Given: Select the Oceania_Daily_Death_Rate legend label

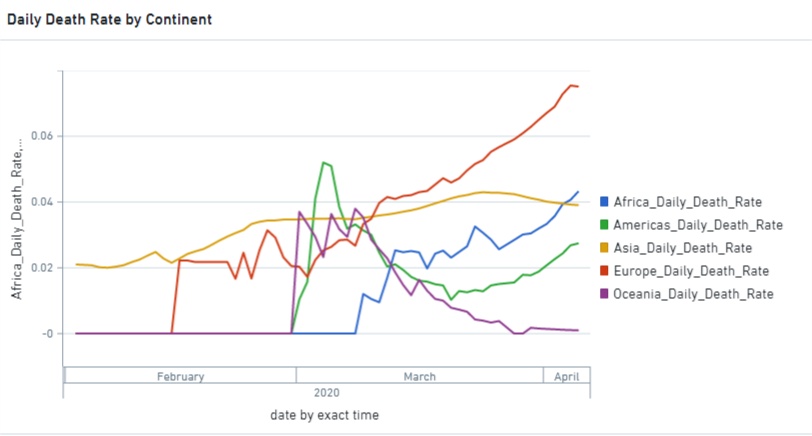Looking at the screenshot, I should [693, 294].
